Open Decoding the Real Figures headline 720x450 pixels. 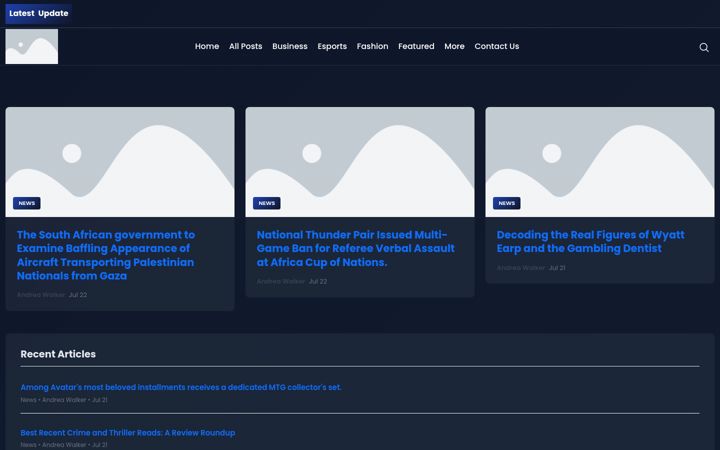(591, 242)
